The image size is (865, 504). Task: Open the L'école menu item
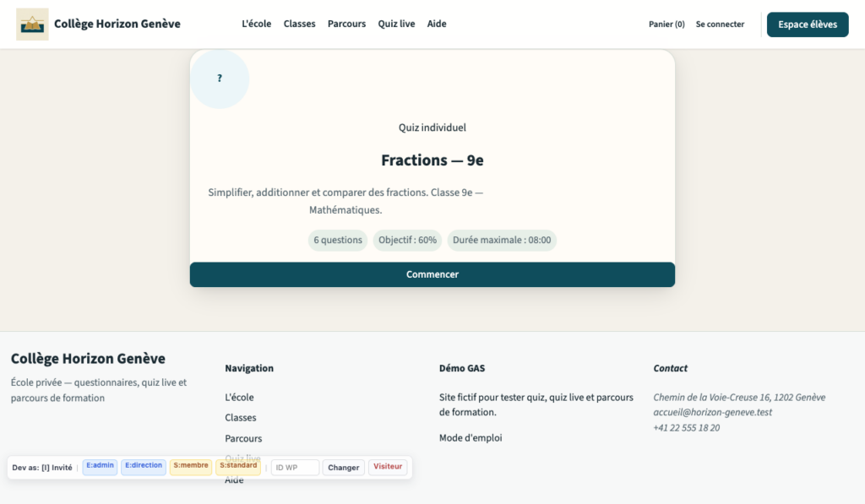click(x=257, y=24)
